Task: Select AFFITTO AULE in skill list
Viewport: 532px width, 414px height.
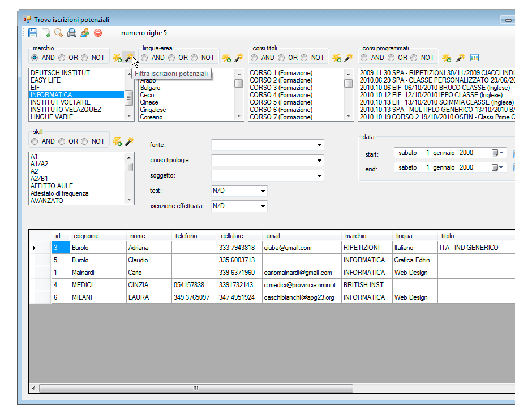Action: 52,186
